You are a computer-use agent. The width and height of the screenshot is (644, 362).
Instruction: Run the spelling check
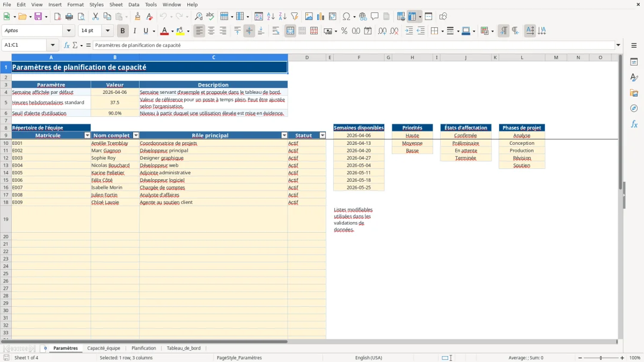pyautogui.click(x=210, y=17)
